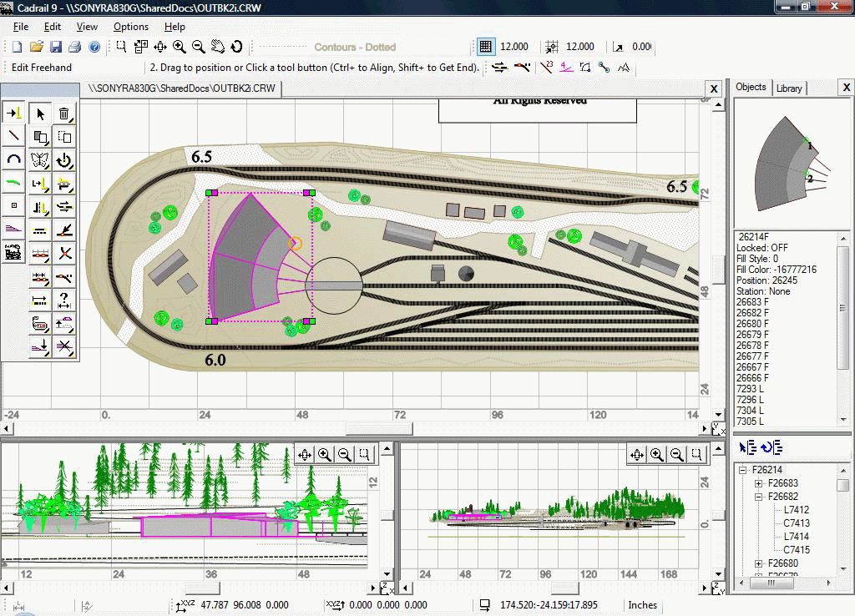This screenshot has width=855, height=616.
Task: Click the grid size 12.000 field
Action: tap(514, 47)
